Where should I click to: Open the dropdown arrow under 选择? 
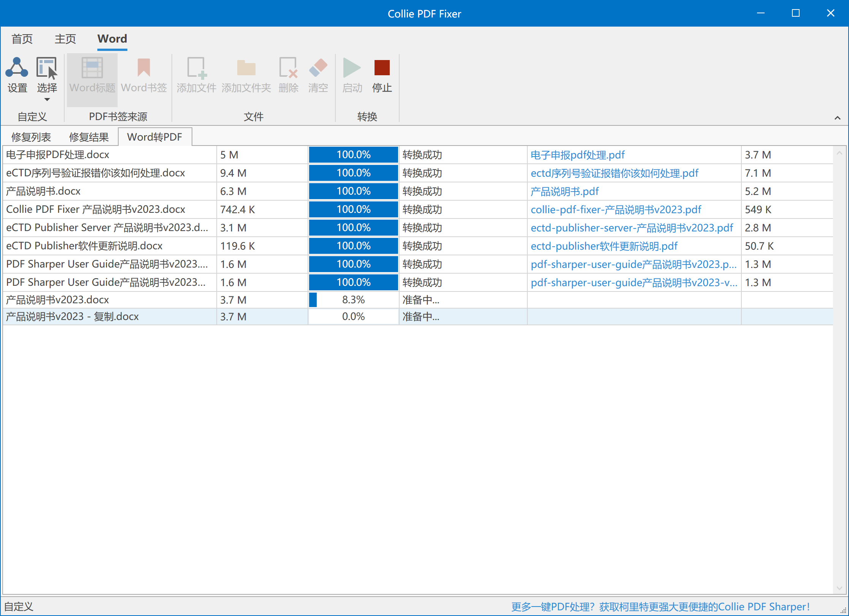[x=47, y=100]
